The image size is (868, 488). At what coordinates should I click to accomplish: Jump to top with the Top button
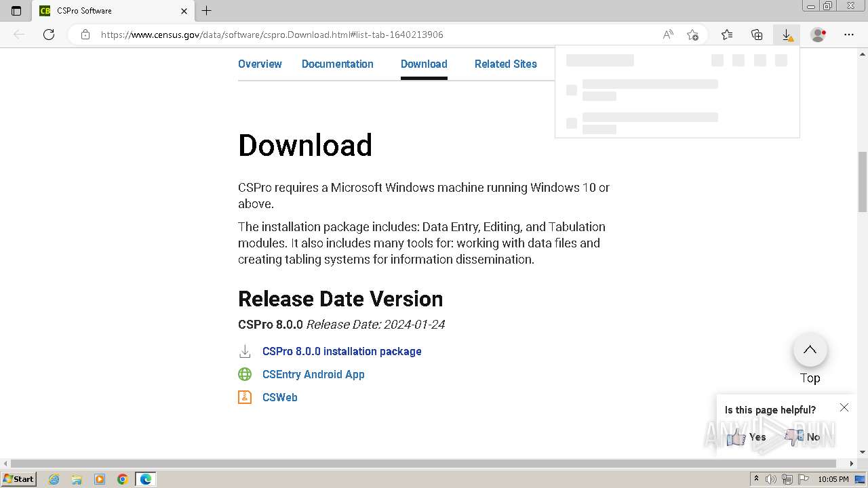tap(810, 350)
